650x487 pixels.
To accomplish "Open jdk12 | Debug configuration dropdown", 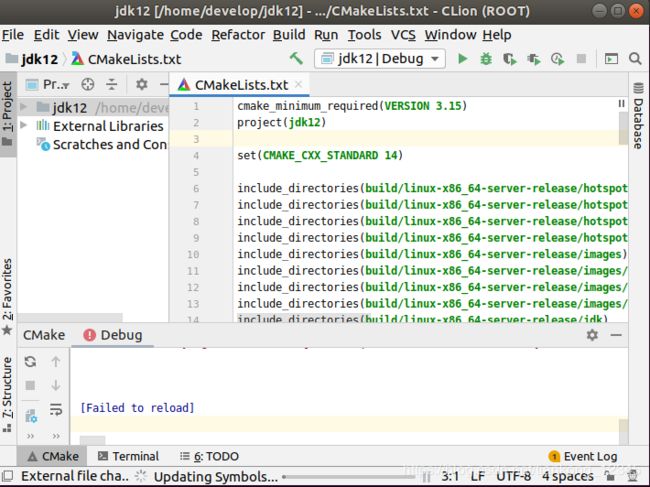I will point(380,59).
